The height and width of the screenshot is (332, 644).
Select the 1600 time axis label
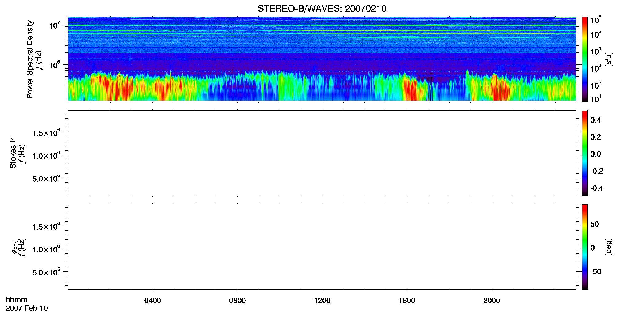pos(407,301)
